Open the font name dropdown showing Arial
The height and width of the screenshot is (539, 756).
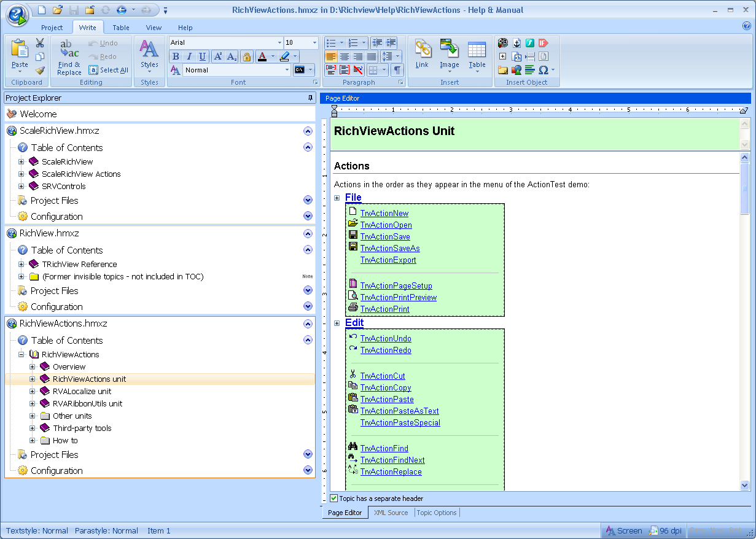coord(279,42)
